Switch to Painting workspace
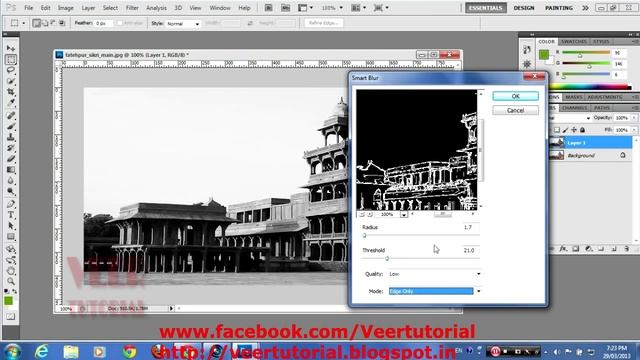Viewport: 640px width, 360px height. tap(559, 8)
